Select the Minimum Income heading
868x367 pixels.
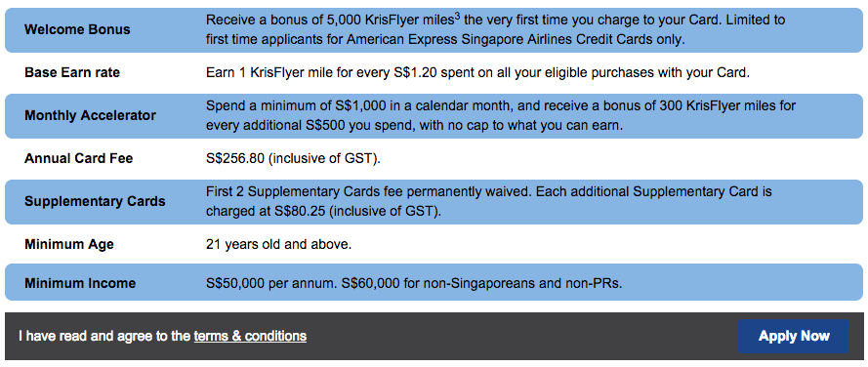tap(80, 283)
